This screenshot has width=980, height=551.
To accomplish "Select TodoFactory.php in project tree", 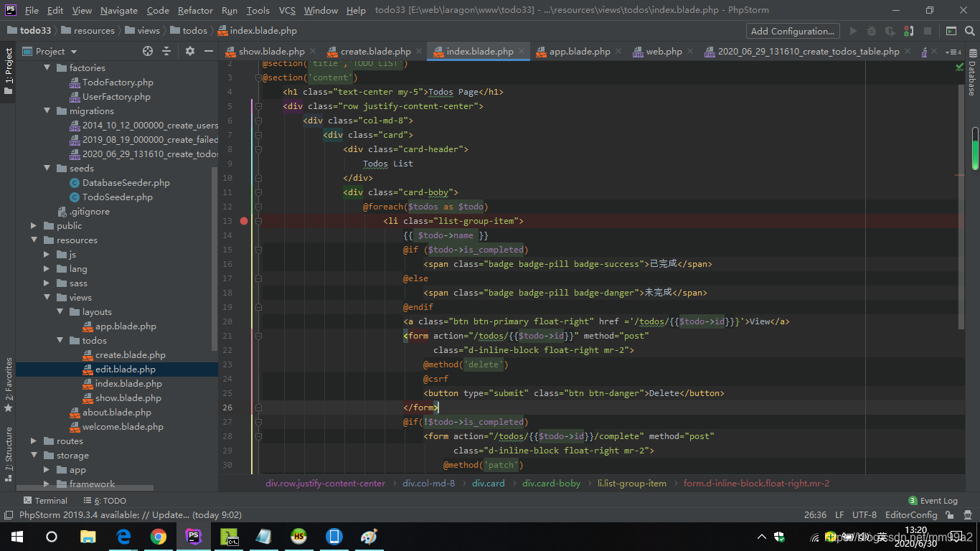I will pos(118,82).
